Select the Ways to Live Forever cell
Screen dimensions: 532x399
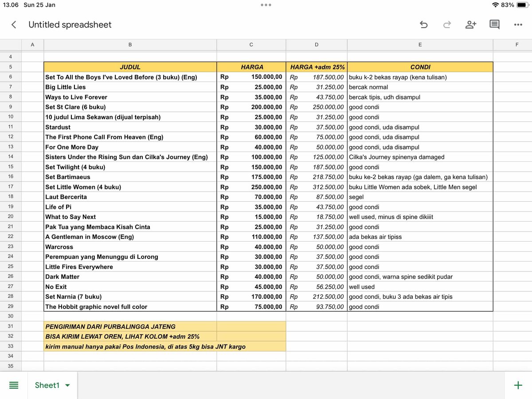[130, 97]
